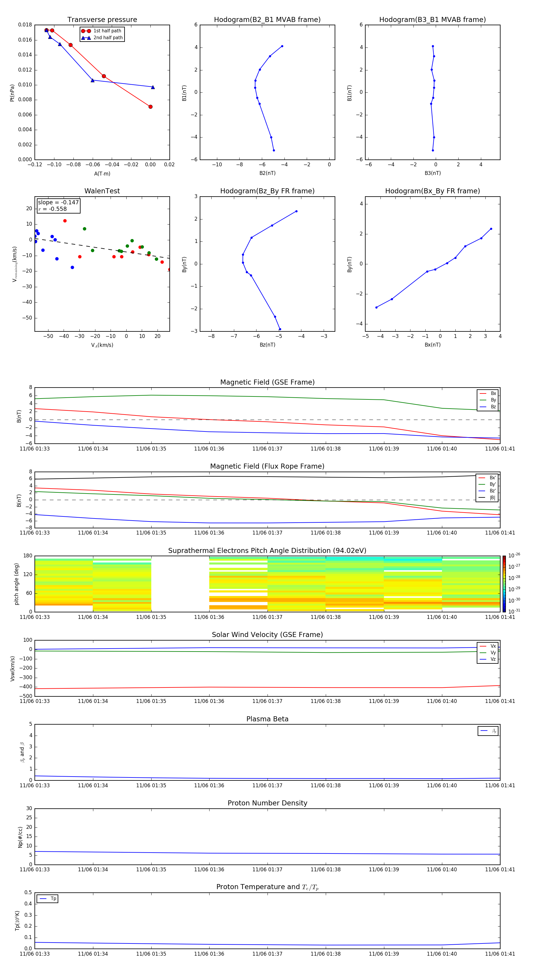Click 'Bx'' in the Flux Rope legend
Viewport: 535px width, 980px height.
pos(487,478)
